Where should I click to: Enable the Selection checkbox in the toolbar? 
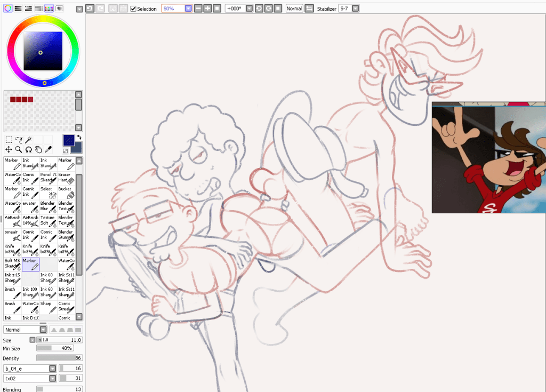pos(133,8)
